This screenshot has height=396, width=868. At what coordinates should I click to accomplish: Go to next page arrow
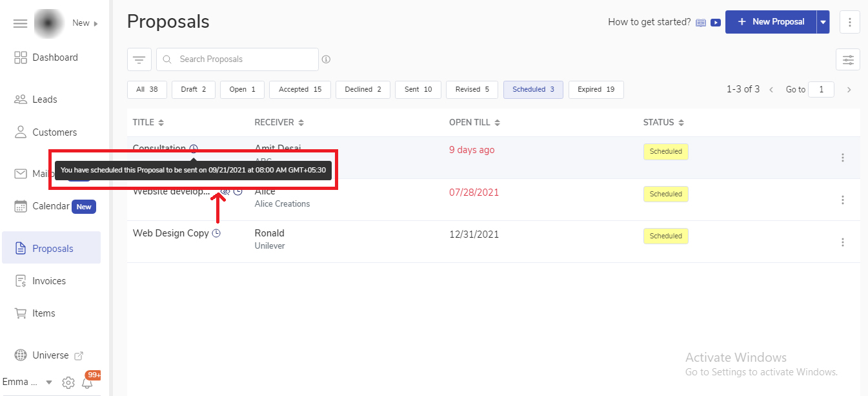(x=849, y=90)
